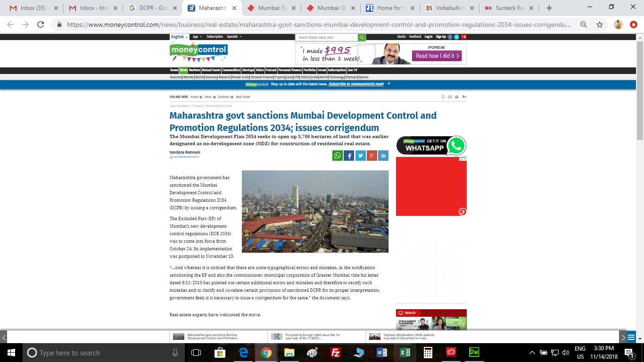Open Moneycontrol Twitter page from header

(x=457, y=37)
